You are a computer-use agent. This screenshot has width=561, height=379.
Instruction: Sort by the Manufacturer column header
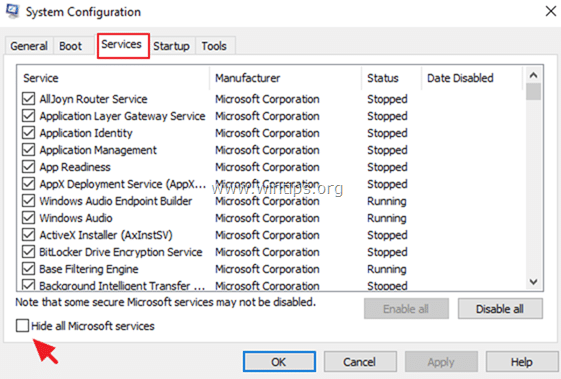pyautogui.click(x=286, y=78)
